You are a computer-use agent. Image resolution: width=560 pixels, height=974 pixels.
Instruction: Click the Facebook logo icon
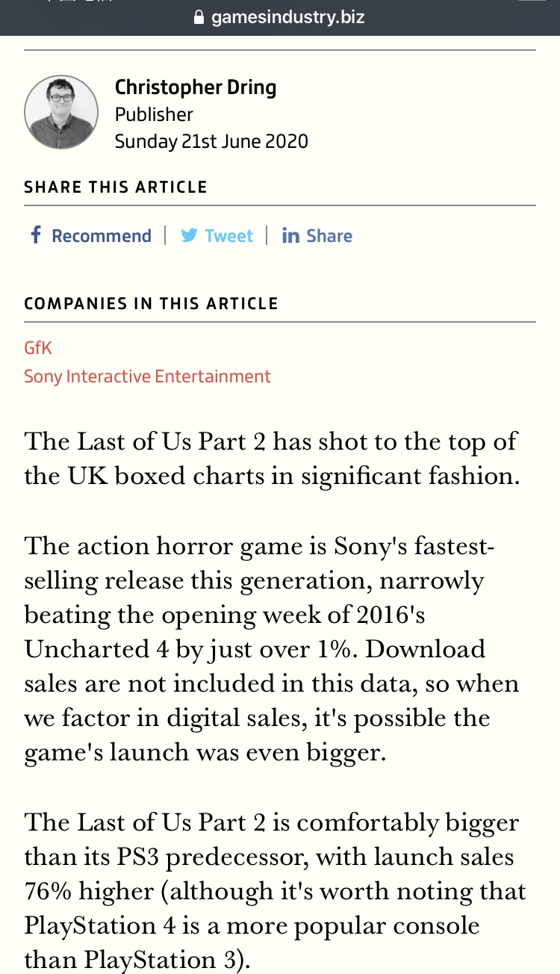(35, 235)
